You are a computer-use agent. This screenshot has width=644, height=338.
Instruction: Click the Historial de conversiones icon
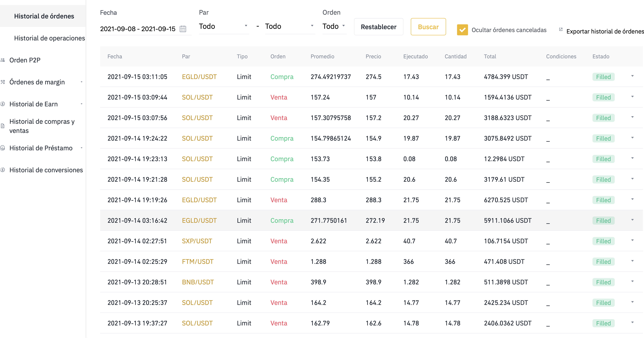pyautogui.click(x=3, y=170)
